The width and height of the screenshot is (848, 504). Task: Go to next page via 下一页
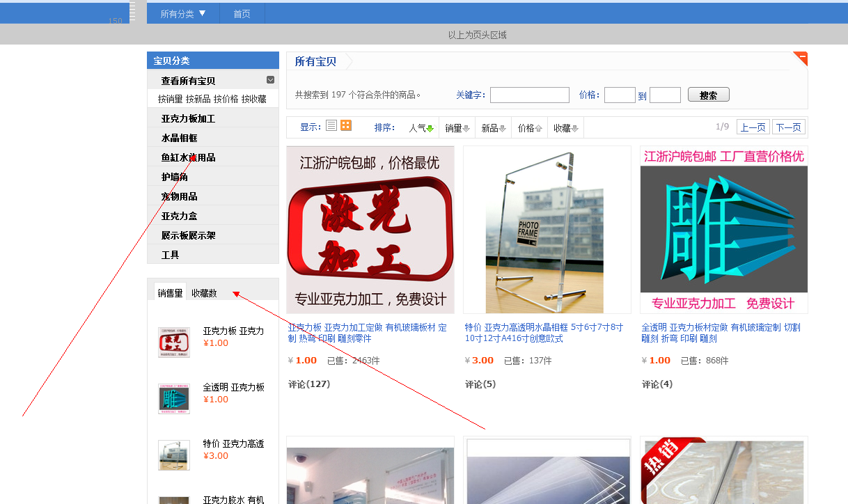coord(788,127)
